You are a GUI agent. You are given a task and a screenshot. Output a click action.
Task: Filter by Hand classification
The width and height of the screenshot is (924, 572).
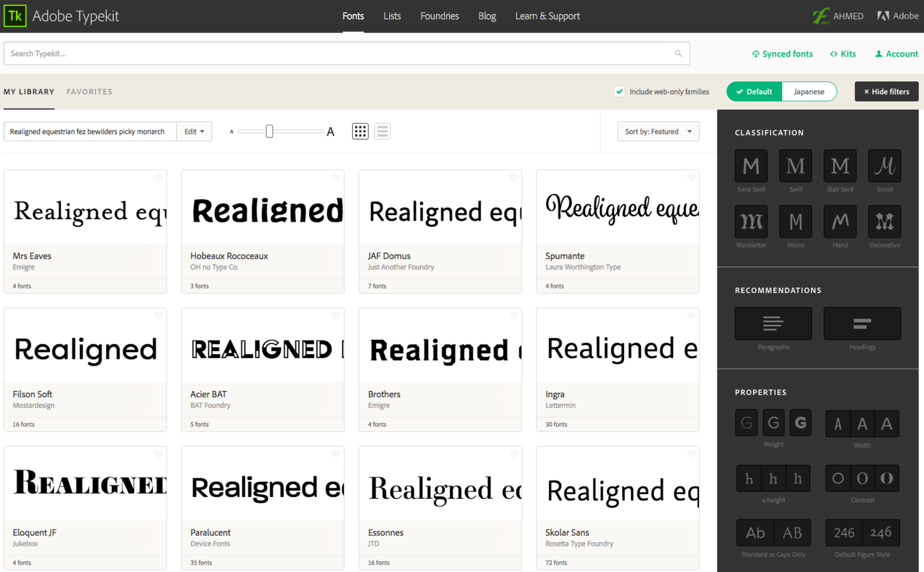840,221
